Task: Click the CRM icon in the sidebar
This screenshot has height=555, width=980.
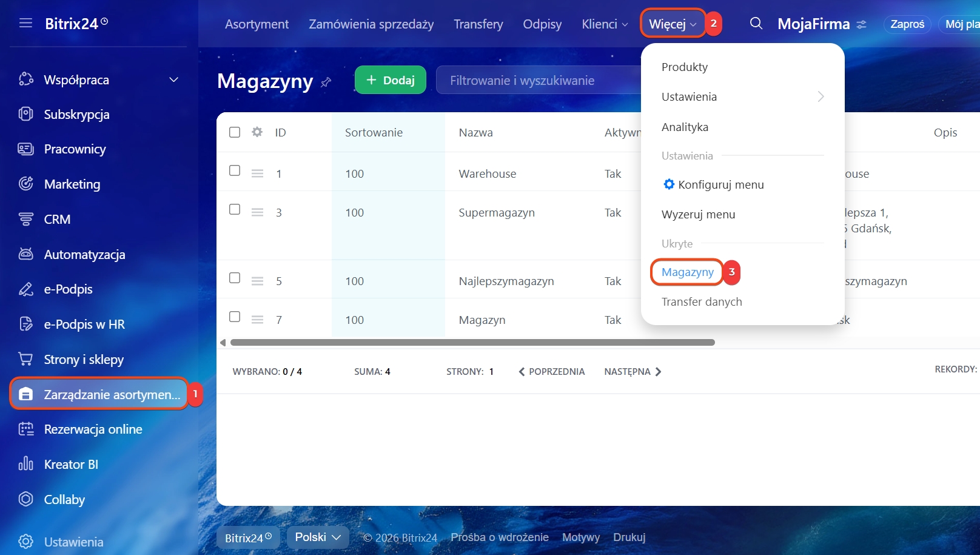Action: coord(25,220)
